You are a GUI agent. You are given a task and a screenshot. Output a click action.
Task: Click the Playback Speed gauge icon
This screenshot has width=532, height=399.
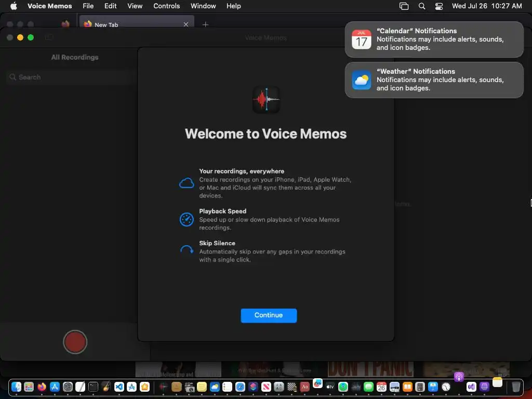(187, 219)
